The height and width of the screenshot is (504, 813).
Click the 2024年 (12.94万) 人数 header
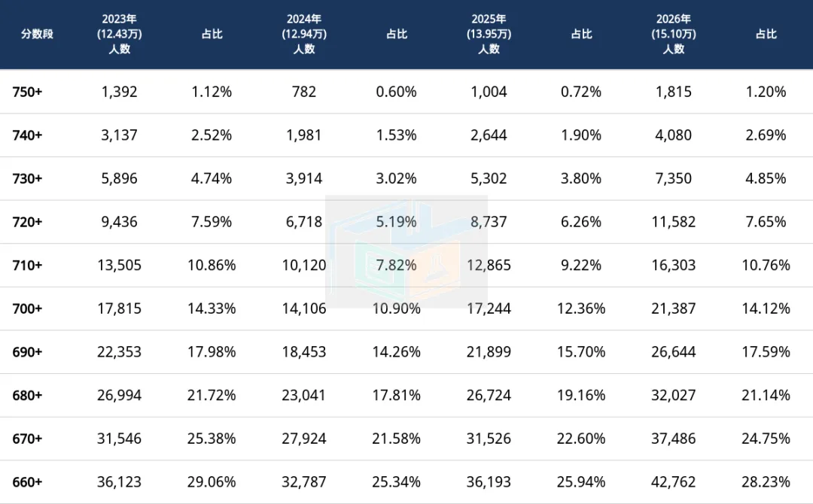[x=304, y=34]
